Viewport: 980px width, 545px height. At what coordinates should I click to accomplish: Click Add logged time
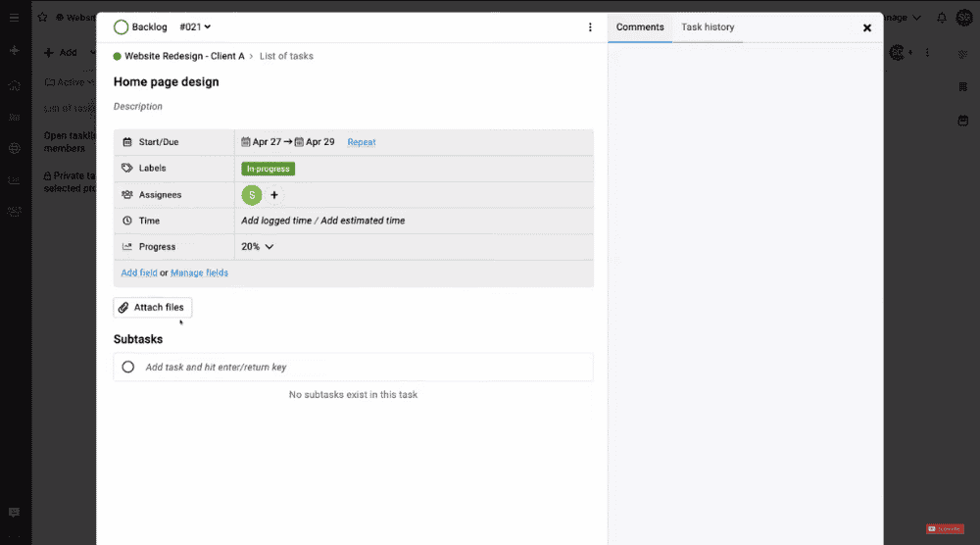point(276,221)
